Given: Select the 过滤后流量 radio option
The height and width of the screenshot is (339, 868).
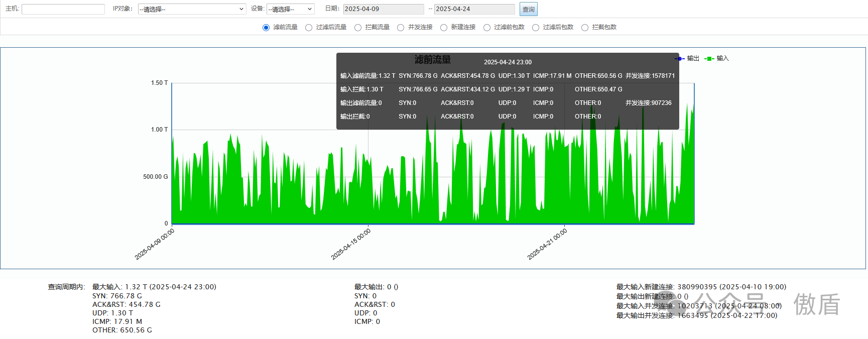Looking at the screenshot, I should pyautogui.click(x=309, y=28).
